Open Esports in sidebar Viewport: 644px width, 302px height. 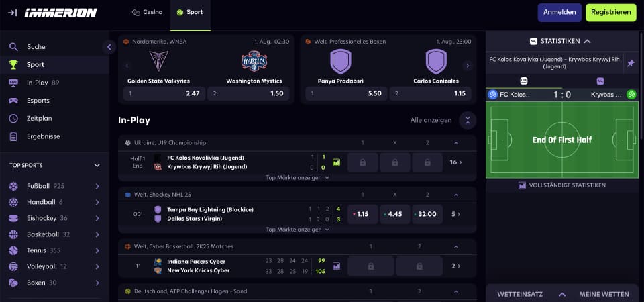pos(54,100)
